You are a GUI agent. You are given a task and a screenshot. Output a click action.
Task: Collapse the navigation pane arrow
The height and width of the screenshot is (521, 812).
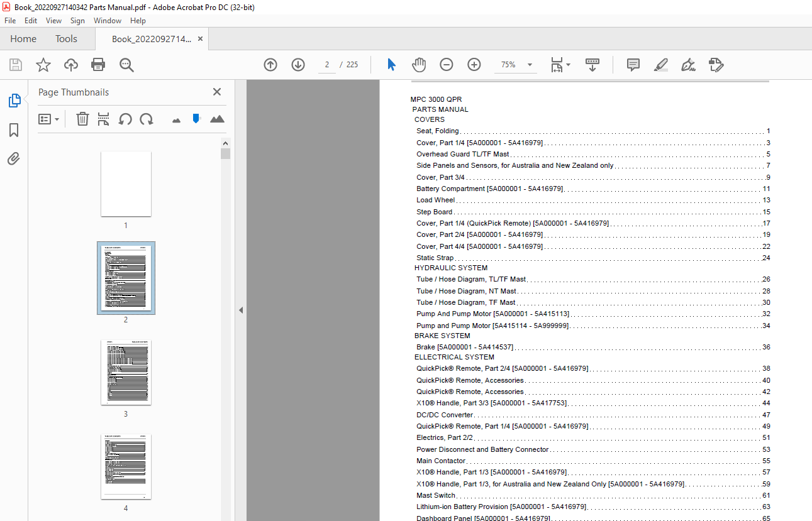240,310
